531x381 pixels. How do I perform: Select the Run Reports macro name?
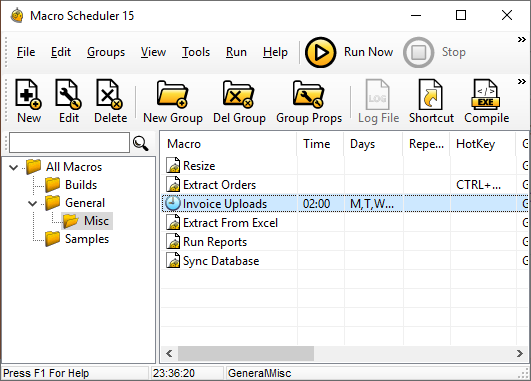coord(215,242)
